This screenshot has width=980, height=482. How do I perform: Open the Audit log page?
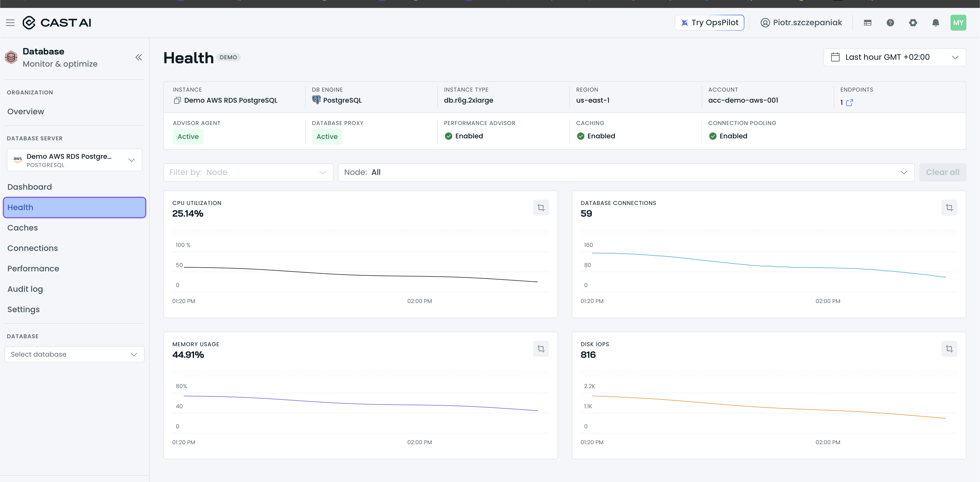click(25, 289)
